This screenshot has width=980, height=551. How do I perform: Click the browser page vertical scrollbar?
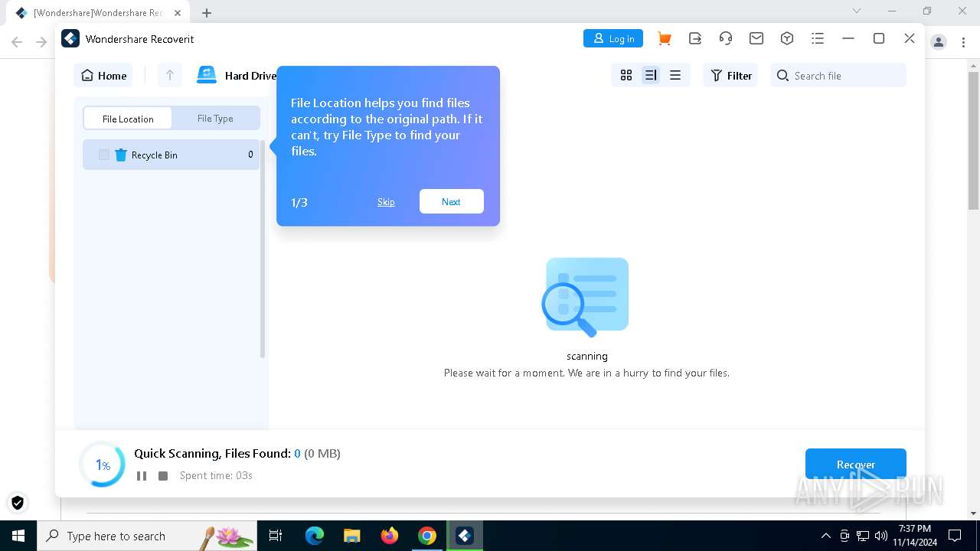973,142
